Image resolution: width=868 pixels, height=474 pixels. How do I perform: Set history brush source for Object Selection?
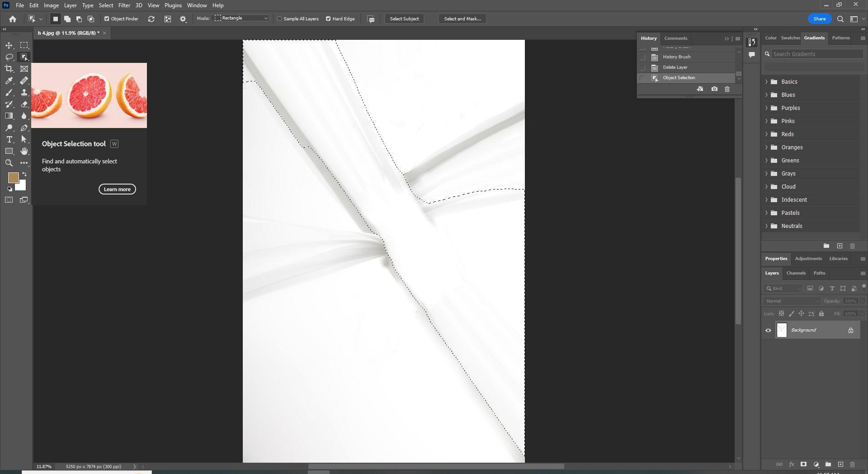tap(642, 78)
